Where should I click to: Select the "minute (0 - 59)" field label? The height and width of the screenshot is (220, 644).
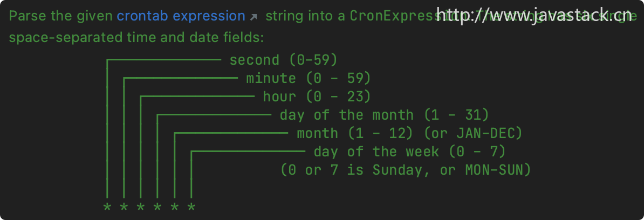309,78
